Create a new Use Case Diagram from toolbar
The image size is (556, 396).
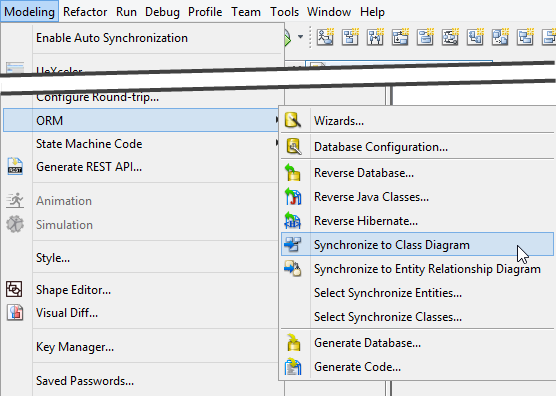point(325,36)
